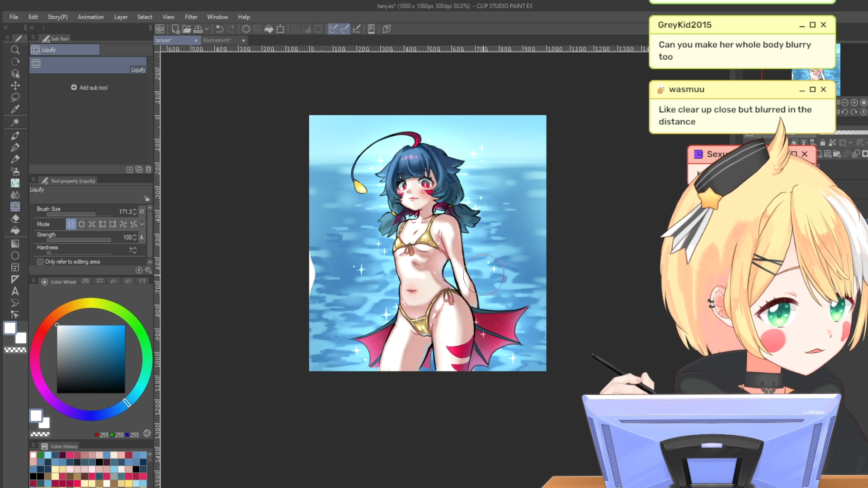This screenshot has width=868, height=488.
Task: Open Strength dynamics settings button
Action: coord(142,237)
